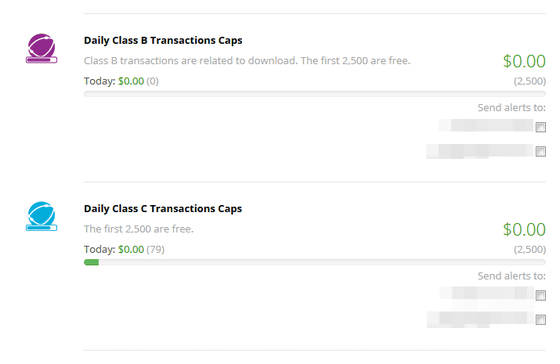Click the Class B download description text
This screenshot has height=364, width=560.
coord(247,61)
